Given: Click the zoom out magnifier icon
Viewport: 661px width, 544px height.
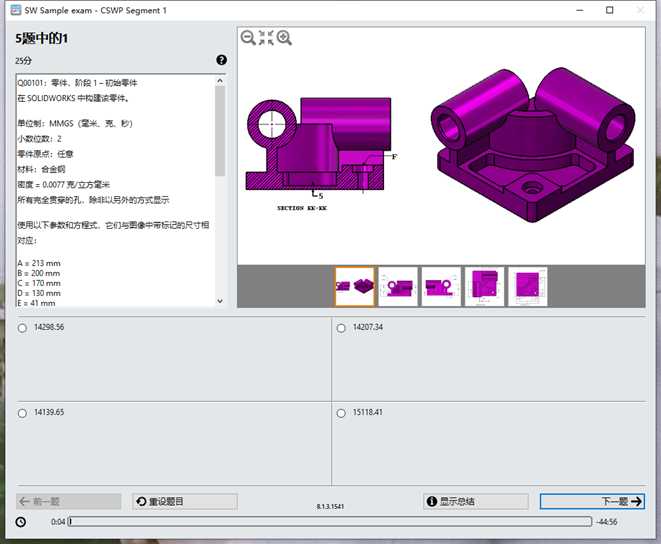Looking at the screenshot, I should coord(248,38).
